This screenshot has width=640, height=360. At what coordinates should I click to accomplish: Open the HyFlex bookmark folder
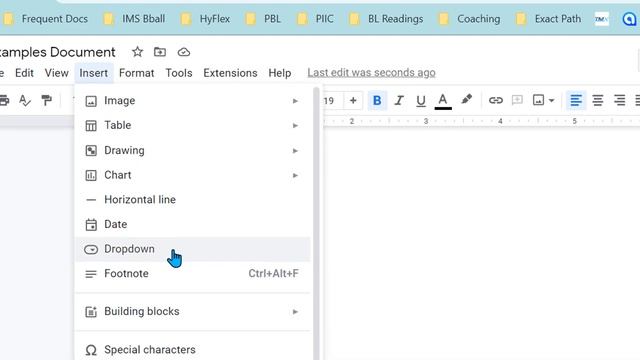click(205, 19)
